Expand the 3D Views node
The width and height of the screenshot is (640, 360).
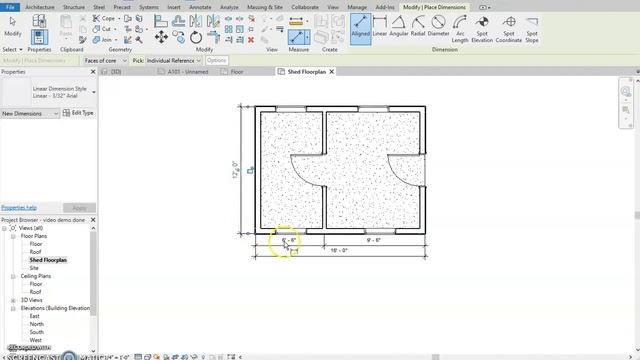click(13, 300)
